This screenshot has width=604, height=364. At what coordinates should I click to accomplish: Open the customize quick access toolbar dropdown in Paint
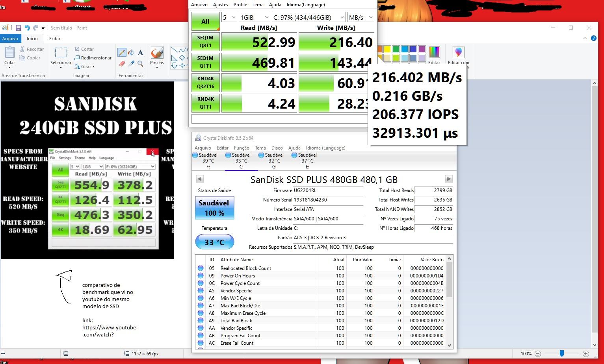[x=43, y=28]
